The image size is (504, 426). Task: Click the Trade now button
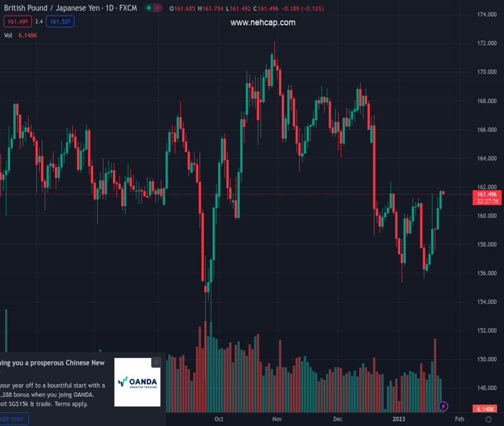12,419
